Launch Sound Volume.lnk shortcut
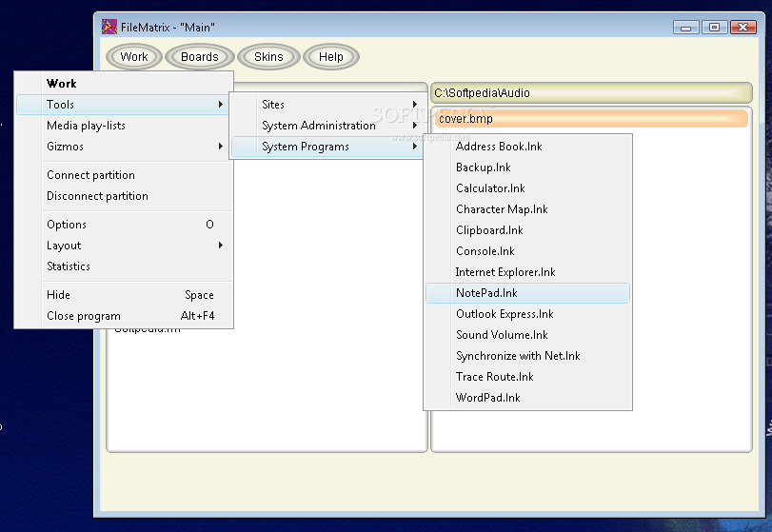 pos(527,335)
